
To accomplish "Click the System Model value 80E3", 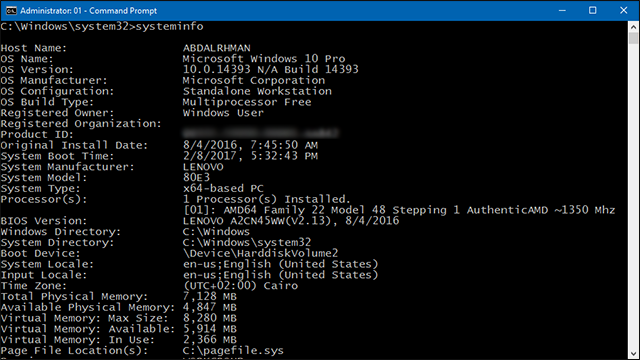I will click(x=196, y=178).
